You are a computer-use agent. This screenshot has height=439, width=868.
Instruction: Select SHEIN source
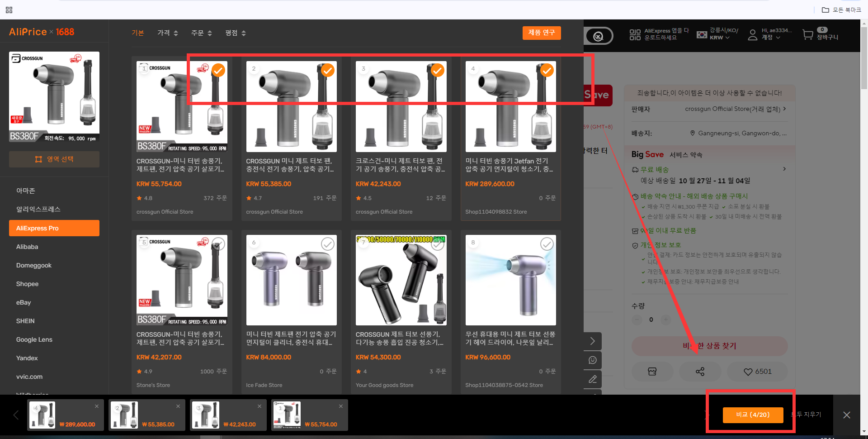(25, 321)
